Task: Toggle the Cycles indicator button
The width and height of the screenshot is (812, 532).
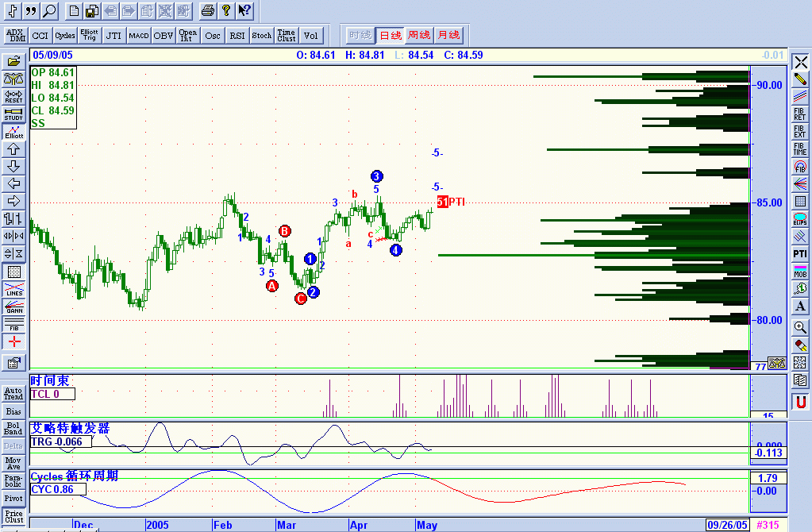Action: point(65,35)
